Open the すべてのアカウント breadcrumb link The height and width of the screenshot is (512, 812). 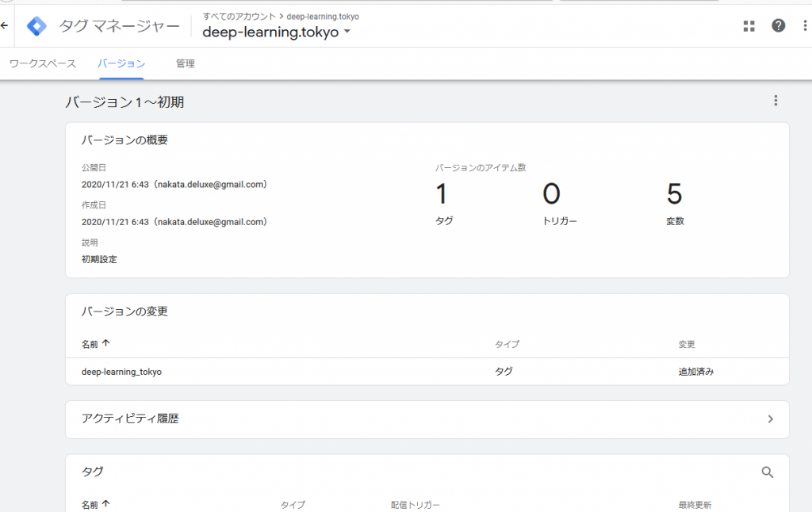(239, 17)
